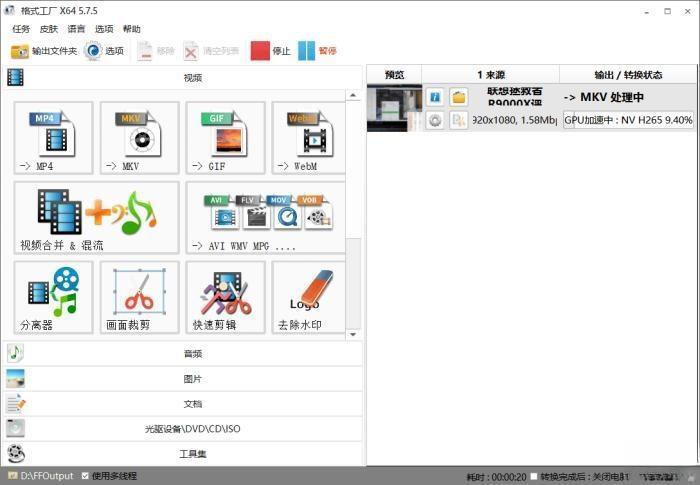Click the blue file info icon
700x485 pixels.
[x=435, y=97]
